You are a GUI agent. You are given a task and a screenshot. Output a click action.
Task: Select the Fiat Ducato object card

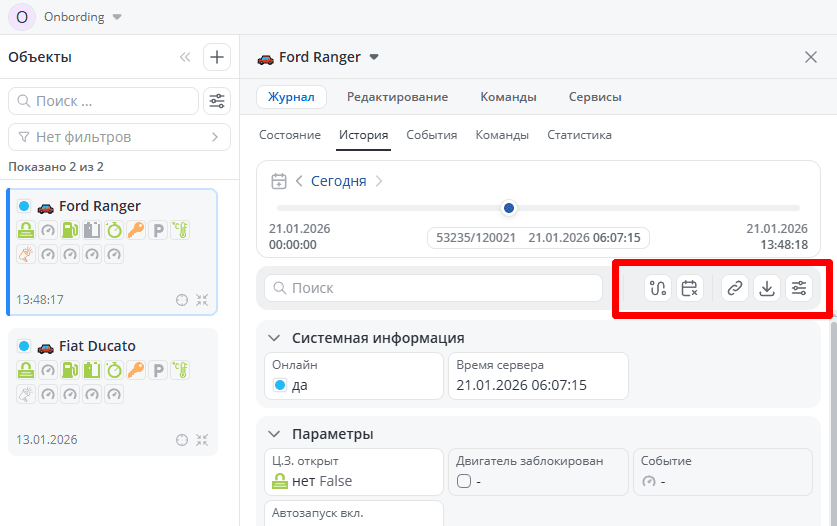coord(112,392)
